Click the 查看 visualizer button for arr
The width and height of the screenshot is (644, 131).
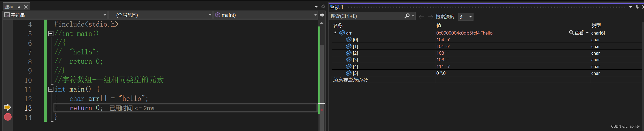coord(577,33)
